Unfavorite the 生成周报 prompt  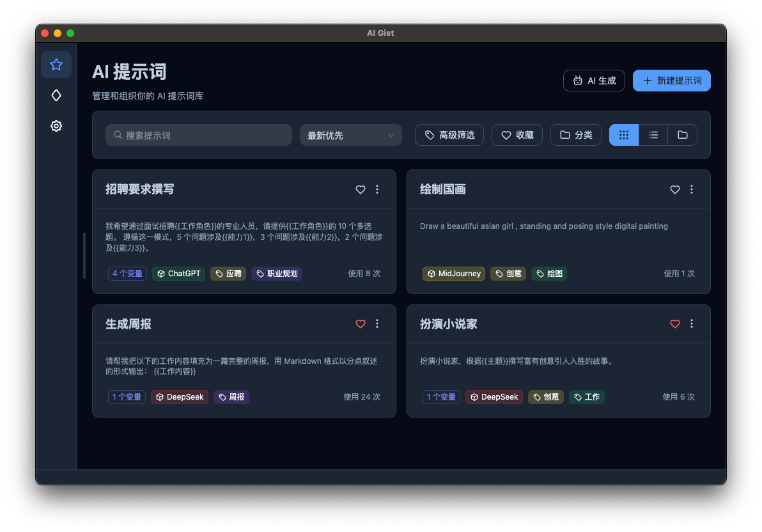tap(360, 324)
